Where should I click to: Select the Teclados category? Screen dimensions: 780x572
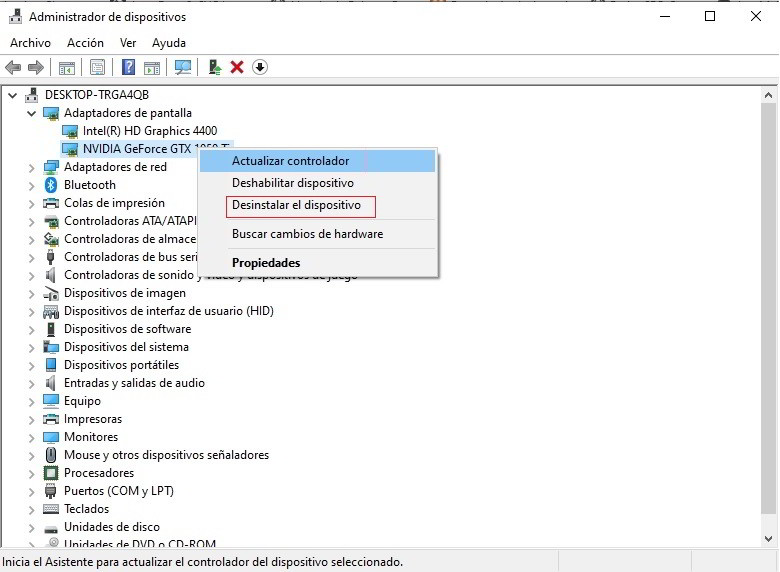point(86,509)
